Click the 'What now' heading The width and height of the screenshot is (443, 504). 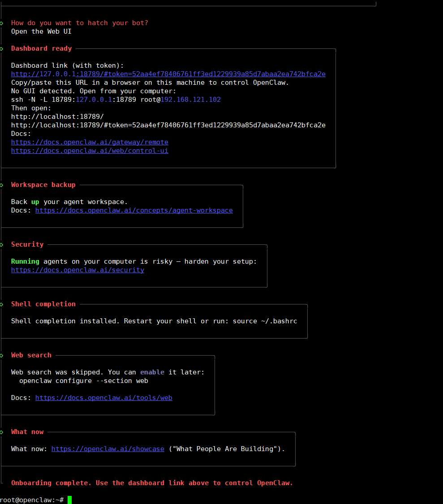pos(27,432)
